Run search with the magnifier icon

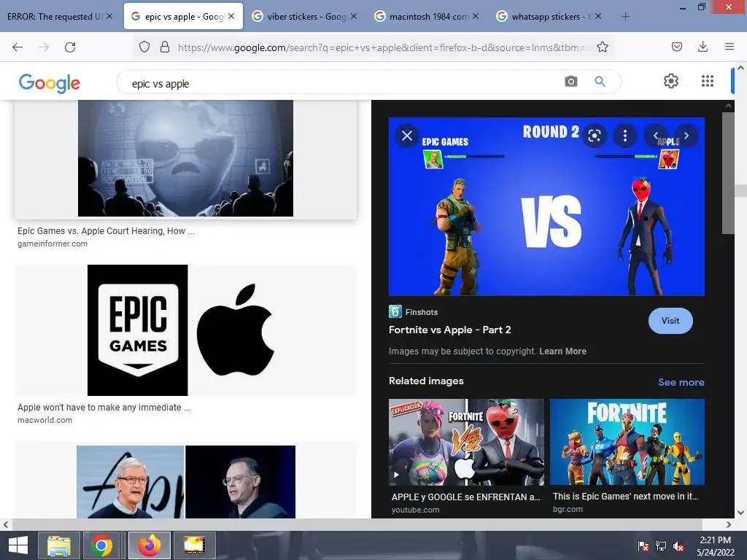[600, 82]
